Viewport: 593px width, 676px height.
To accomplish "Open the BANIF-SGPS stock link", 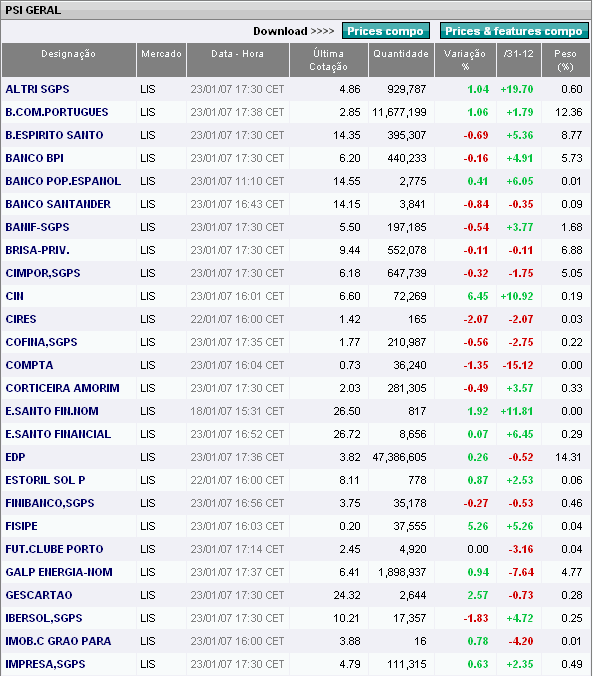I will point(38,227).
